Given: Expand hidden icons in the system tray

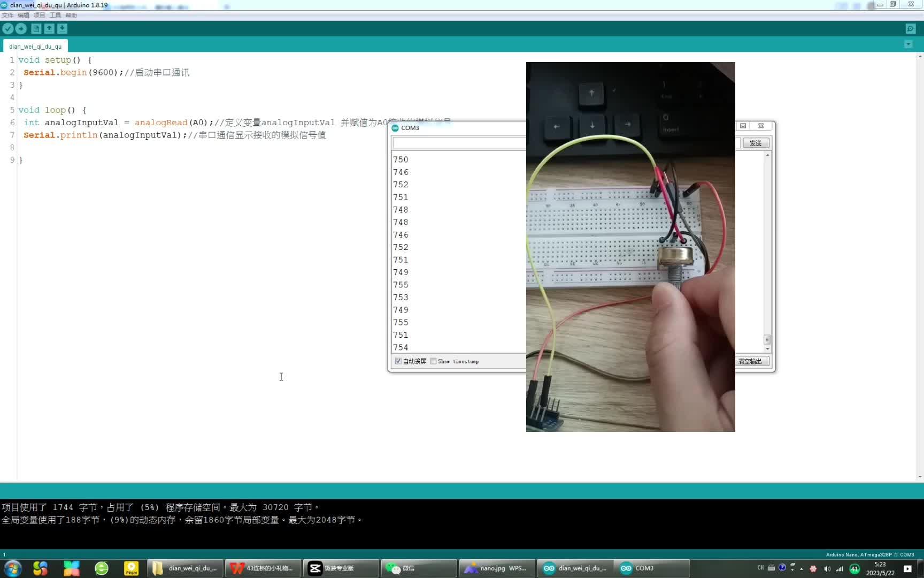Looking at the screenshot, I should coord(802,569).
